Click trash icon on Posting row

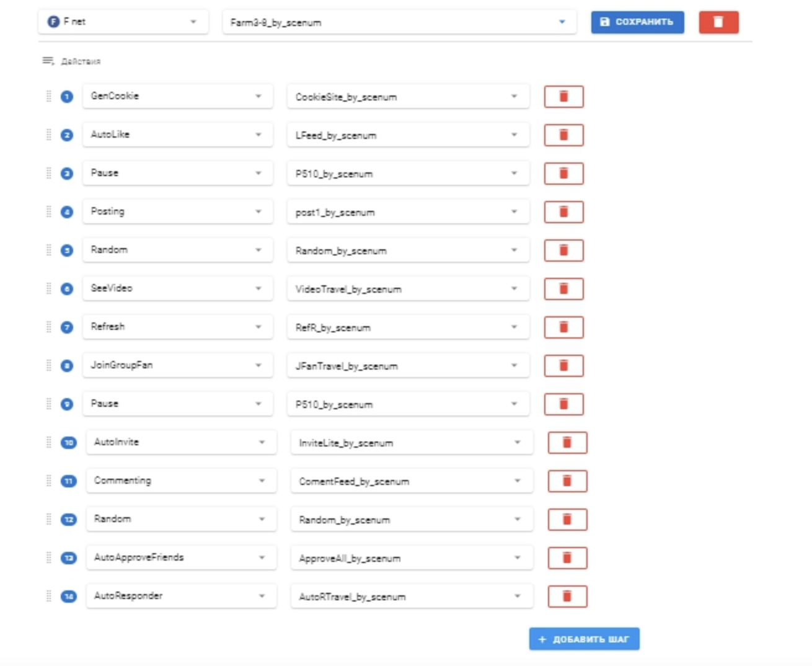point(563,212)
